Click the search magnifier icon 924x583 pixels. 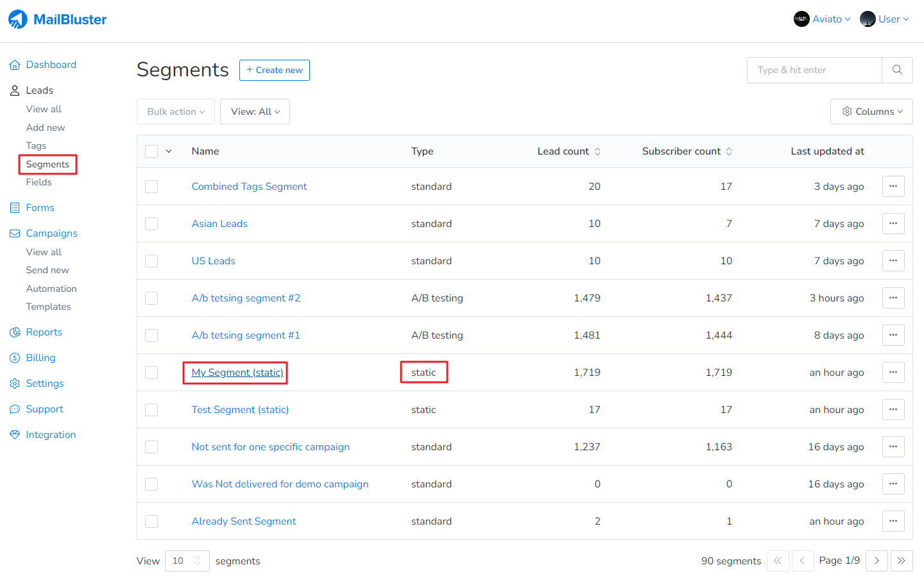coord(897,70)
